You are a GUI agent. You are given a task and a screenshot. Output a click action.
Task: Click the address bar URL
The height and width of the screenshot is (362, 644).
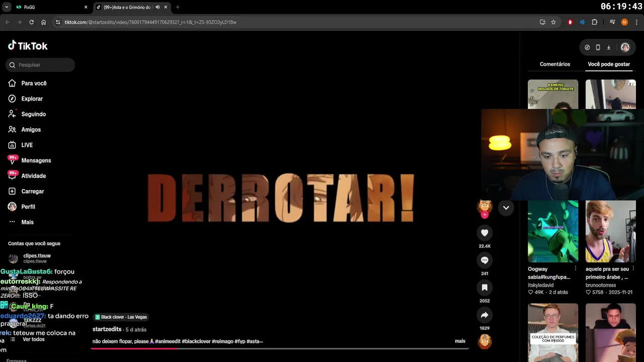pos(150,22)
